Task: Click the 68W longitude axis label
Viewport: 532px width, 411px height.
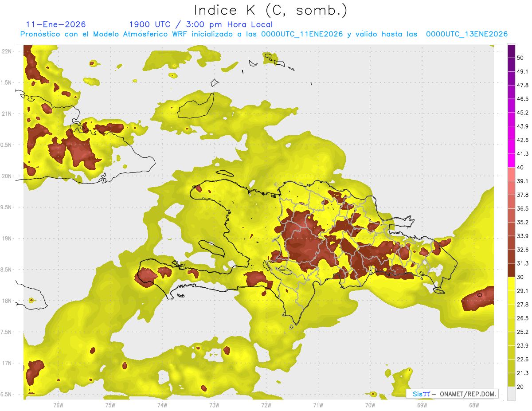Action: pos(473,404)
